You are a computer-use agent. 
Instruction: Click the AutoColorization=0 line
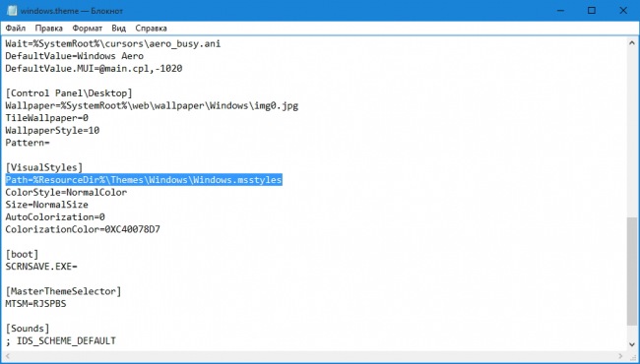coord(55,216)
